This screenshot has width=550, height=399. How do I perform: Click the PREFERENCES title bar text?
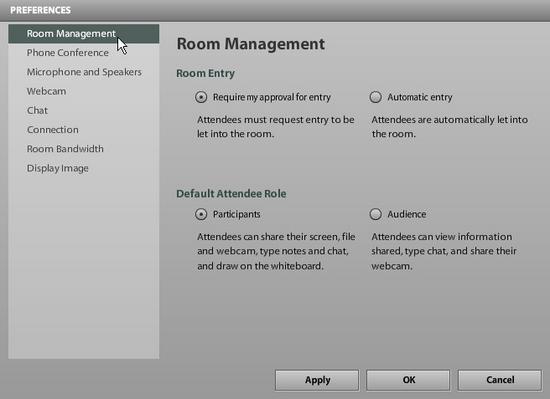[40, 10]
